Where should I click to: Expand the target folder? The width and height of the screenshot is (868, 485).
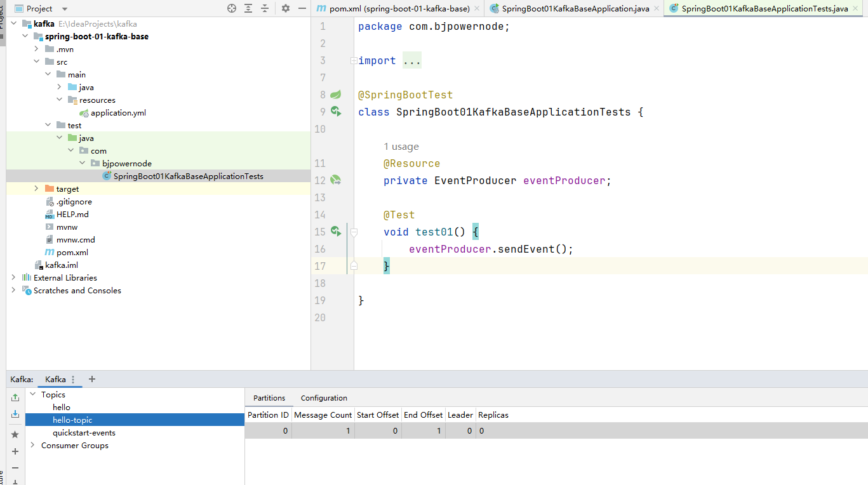(x=37, y=189)
